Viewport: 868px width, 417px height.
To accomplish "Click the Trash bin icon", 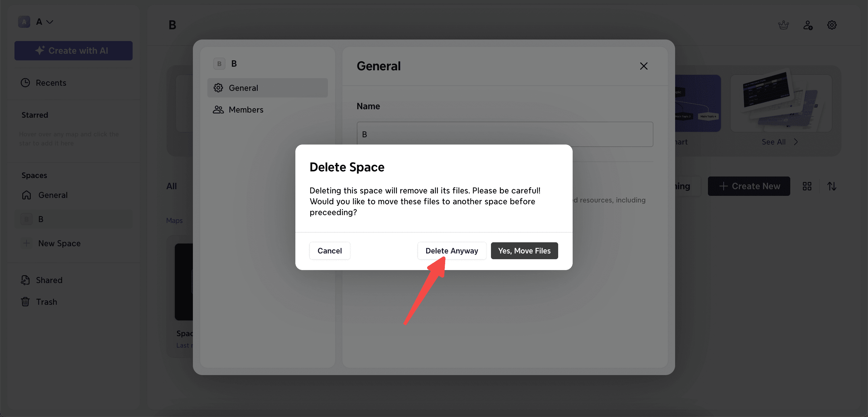I will pos(25,302).
